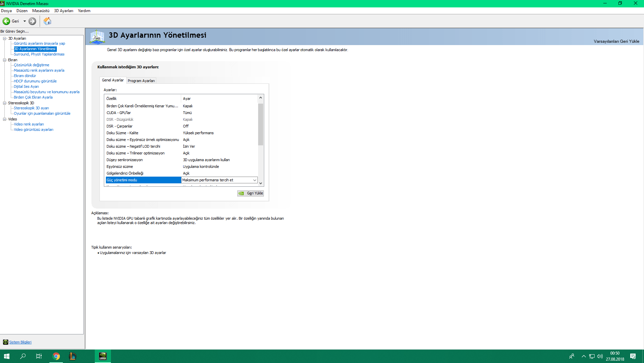Open Ekranı döndür page
This screenshot has height=363, width=644.
pyautogui.click(x=25, y=76)
